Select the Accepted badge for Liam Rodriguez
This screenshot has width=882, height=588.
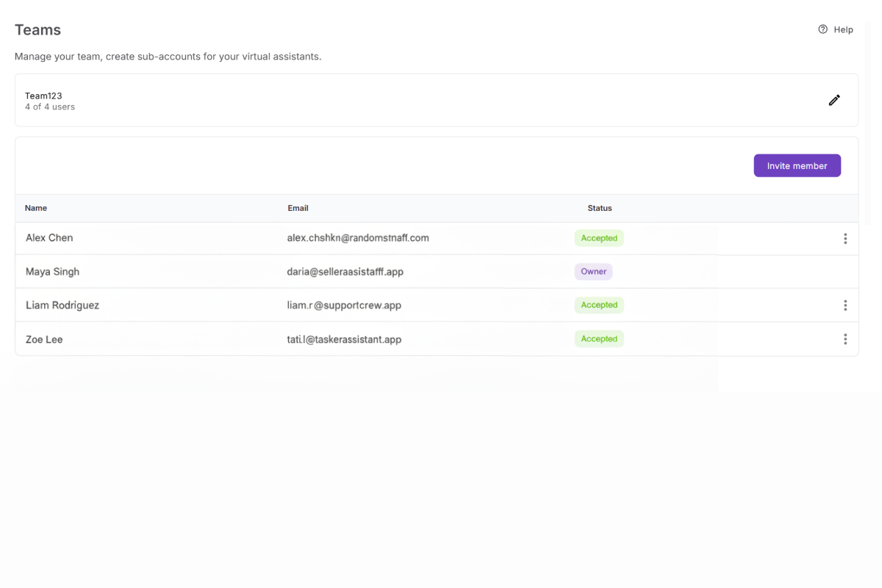coord(599,305)
